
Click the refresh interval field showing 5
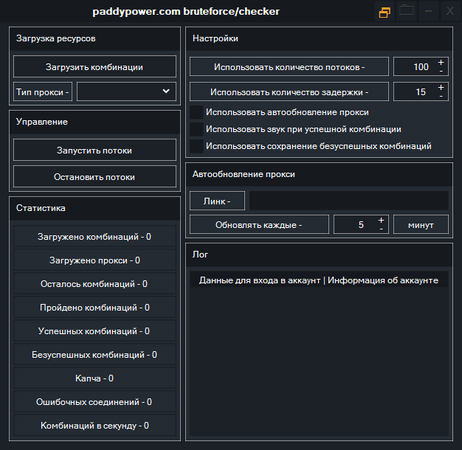[x=361, y=225]
